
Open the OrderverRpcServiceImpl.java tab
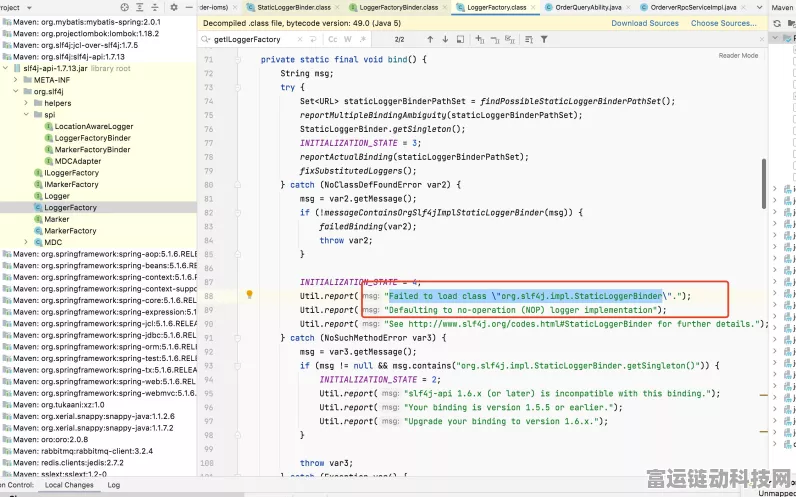coord(693,8)
